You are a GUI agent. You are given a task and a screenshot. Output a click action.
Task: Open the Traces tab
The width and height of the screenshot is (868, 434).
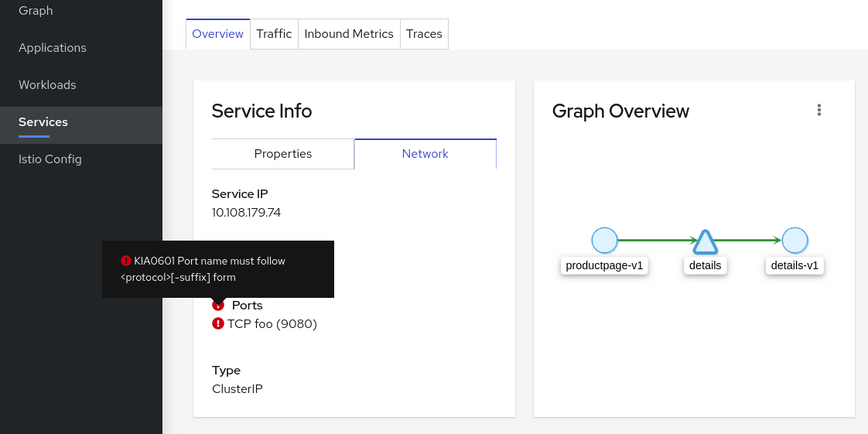pyautogui.click(x=424, y=34)
